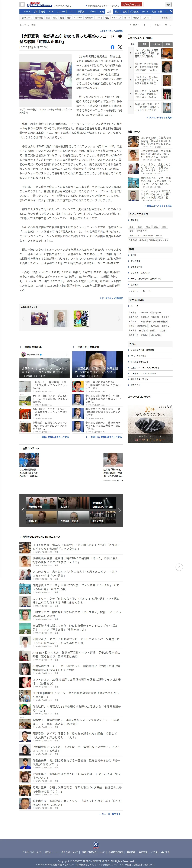Viewport: 192px width, 868px height.
Task: Click left arrow of feature banner carousel
Action: (x=23, y=510)
